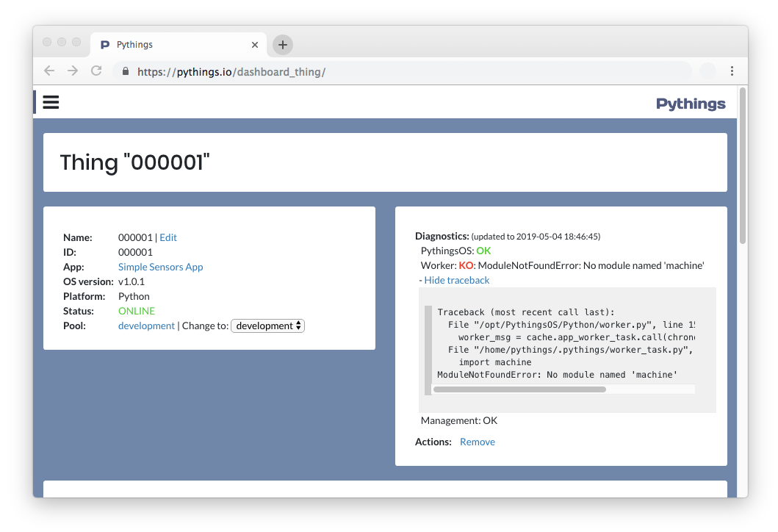Screen dimensions: 778x532
Task: Click the Pythings logo
Action: coord(691,104)
